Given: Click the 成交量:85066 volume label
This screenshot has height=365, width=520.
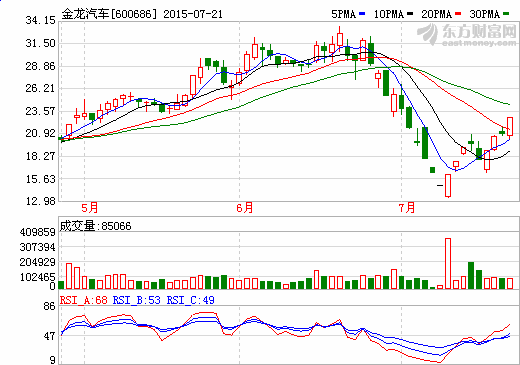Looking at the screenshot, I should tap(95, 226).
